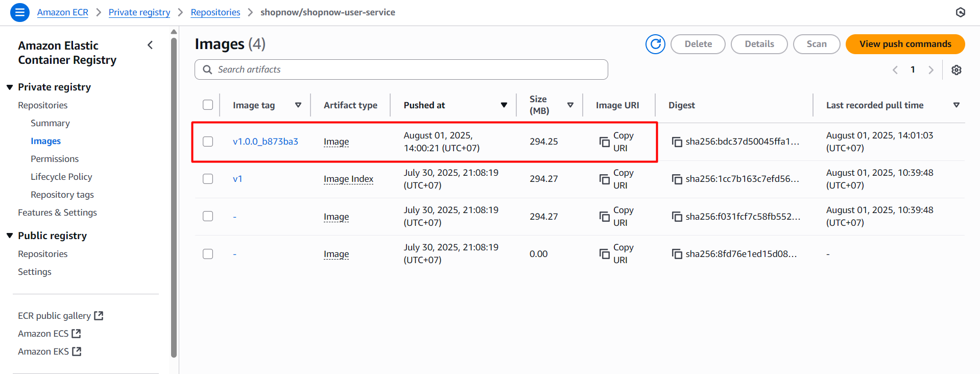Screen dimensions: 980x374
Task: Copy digest icon for sha256:bdc37d50045ffa1
Action: coord(677,142)
